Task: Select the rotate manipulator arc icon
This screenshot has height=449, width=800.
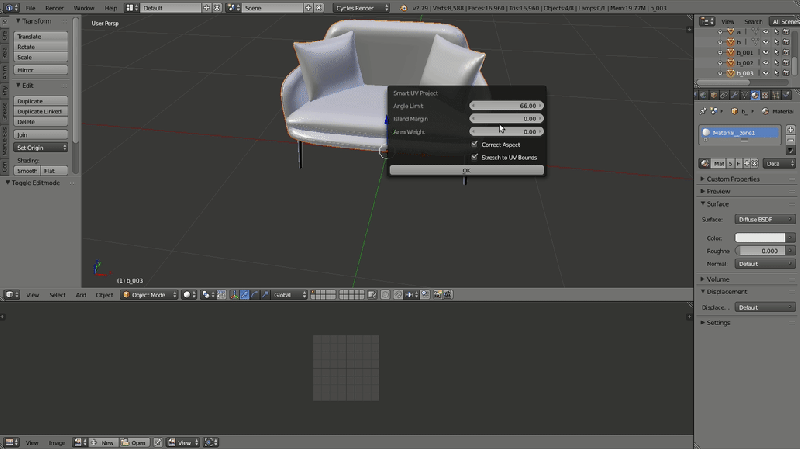Action: (x=255, y=294)
